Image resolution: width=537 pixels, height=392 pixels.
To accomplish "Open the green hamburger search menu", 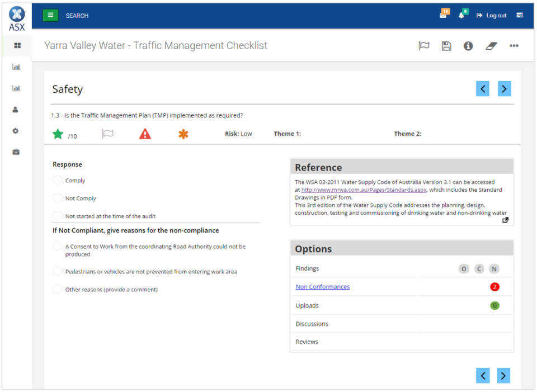I will [x=50, y=15].
